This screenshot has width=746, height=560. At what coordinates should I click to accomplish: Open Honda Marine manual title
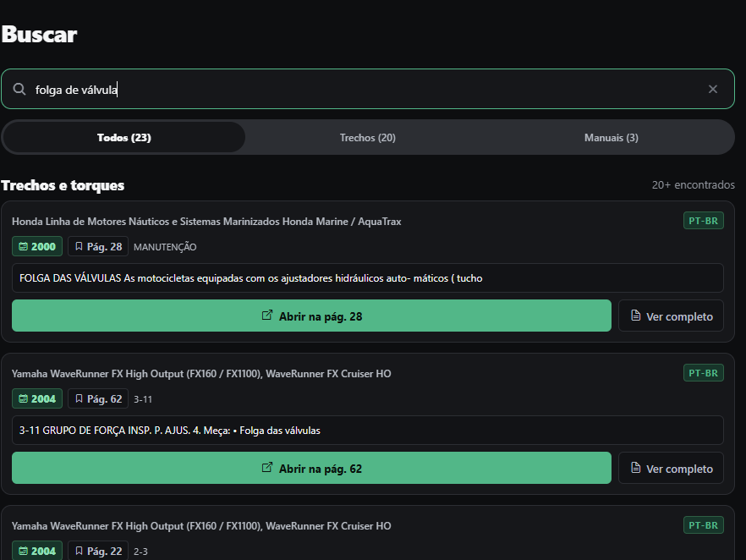click(x=206, y=222)
